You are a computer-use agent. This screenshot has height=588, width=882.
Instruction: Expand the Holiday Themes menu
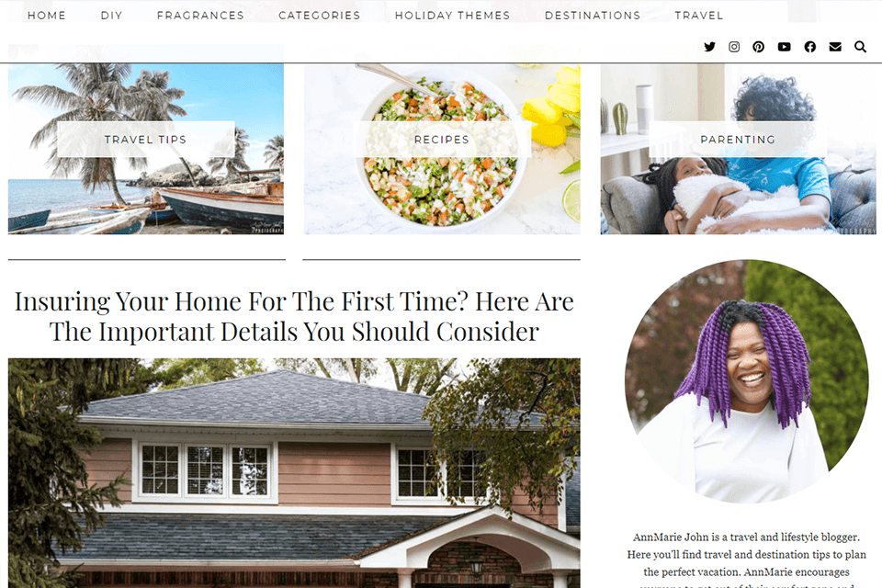[452, 16]
